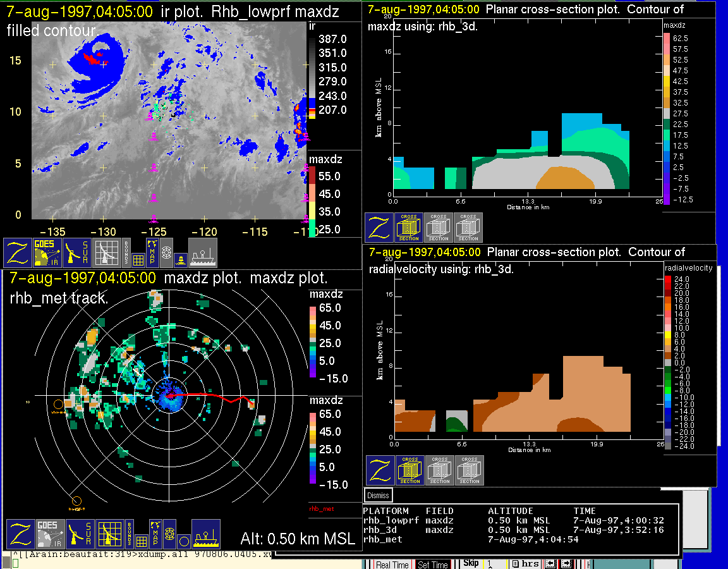The height and width of the screenshot is (569, 728).
Task: Click the range rings icon in radar plot toolbar
Action: [x=169, y=535]
